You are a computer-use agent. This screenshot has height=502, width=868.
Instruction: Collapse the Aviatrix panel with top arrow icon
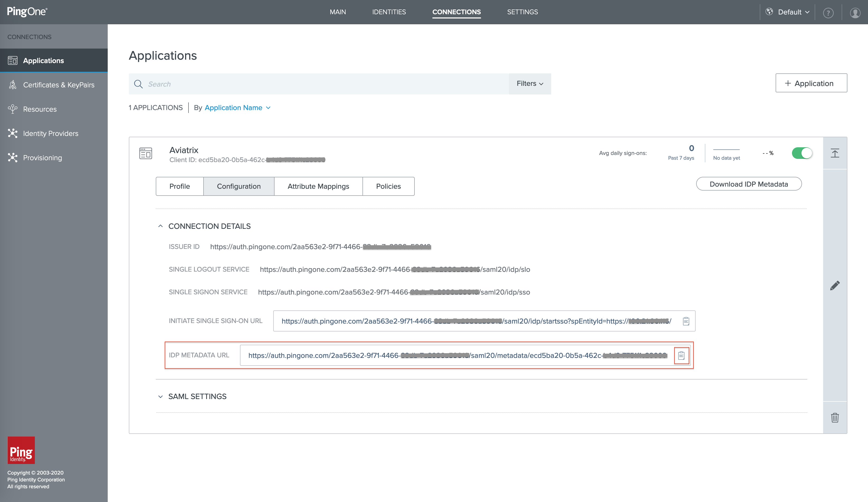[x=835, y=153]
